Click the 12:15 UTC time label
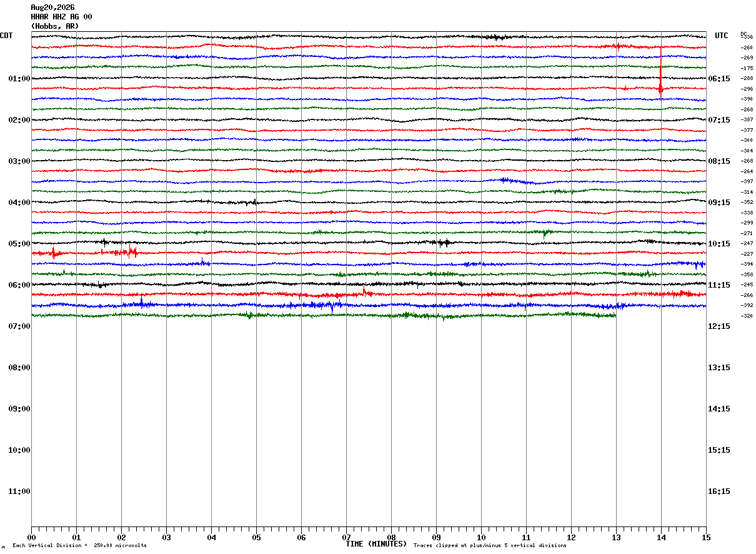 pos(719,326)
